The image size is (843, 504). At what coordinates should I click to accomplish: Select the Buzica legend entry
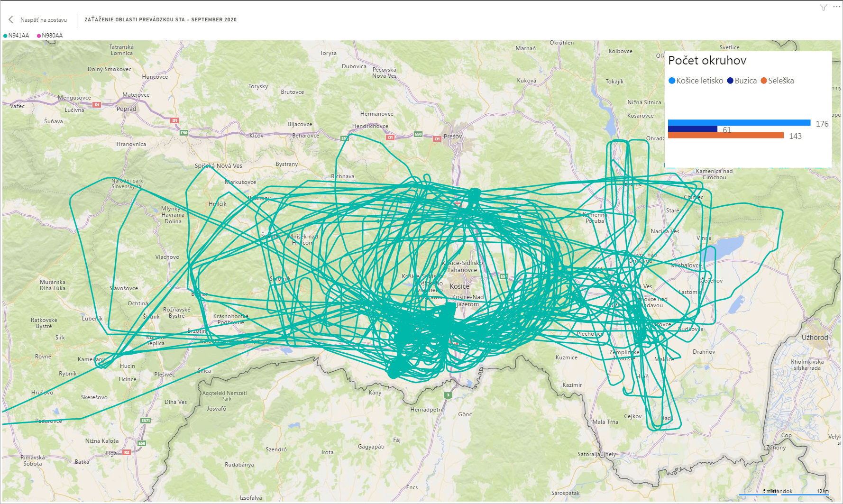click(x=742, y=81)
